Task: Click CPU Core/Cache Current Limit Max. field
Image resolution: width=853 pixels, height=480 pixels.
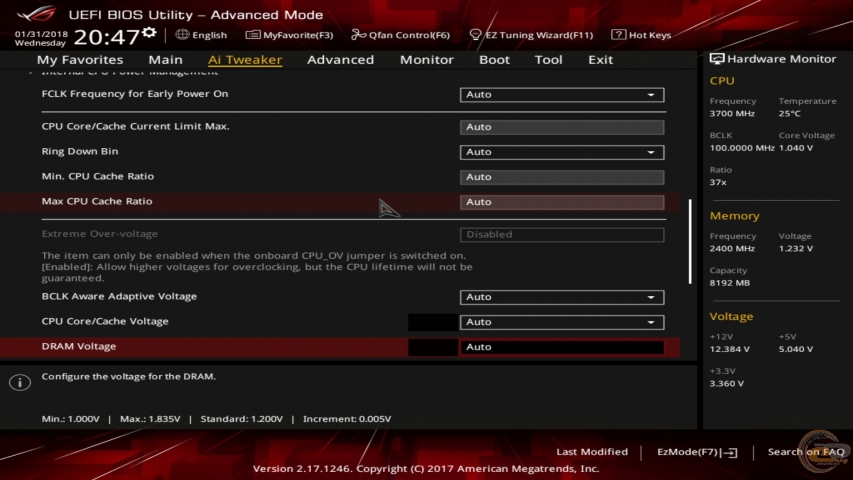Action: [562, 127]
